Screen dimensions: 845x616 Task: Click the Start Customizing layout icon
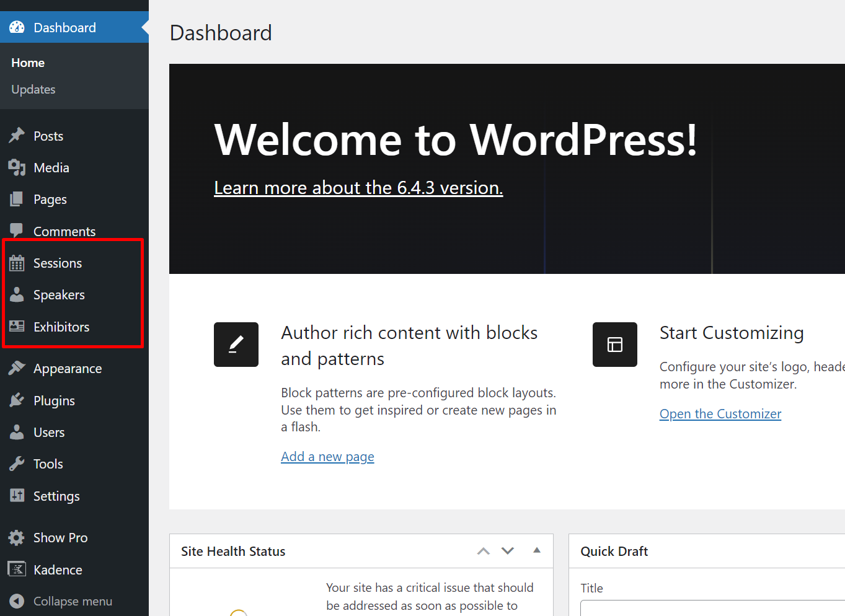pos(615,345)
